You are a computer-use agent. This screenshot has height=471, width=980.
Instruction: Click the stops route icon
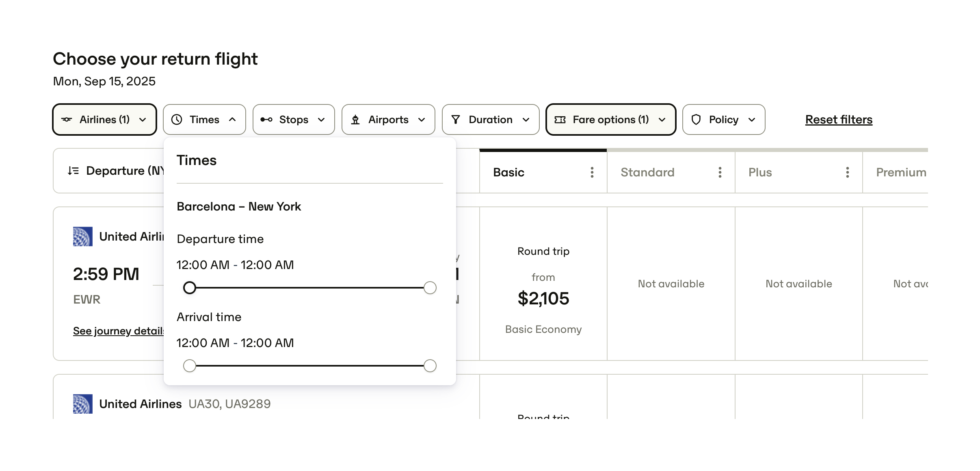coord(266,119)
